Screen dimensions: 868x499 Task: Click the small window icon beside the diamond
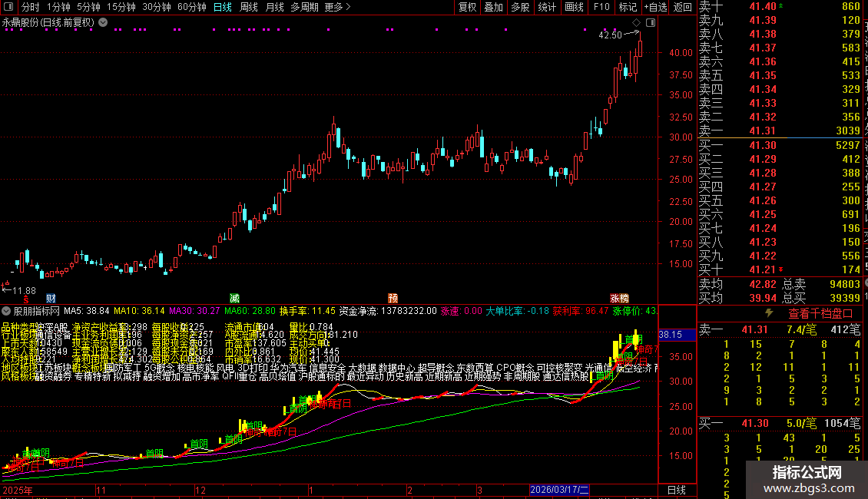pos(650,23)
